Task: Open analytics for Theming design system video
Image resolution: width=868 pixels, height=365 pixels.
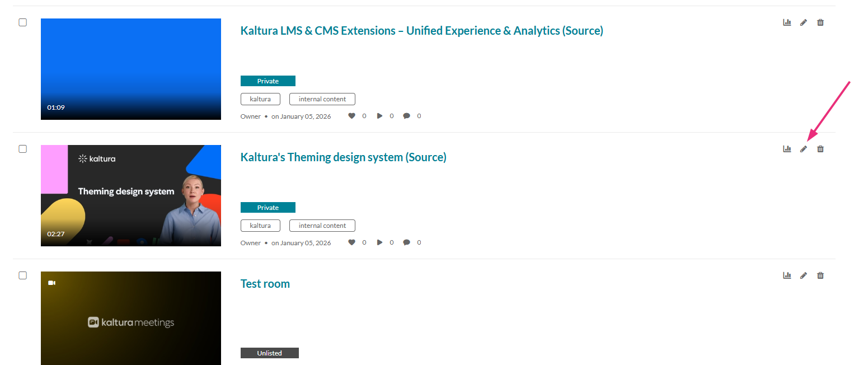Action: [787, 149]
